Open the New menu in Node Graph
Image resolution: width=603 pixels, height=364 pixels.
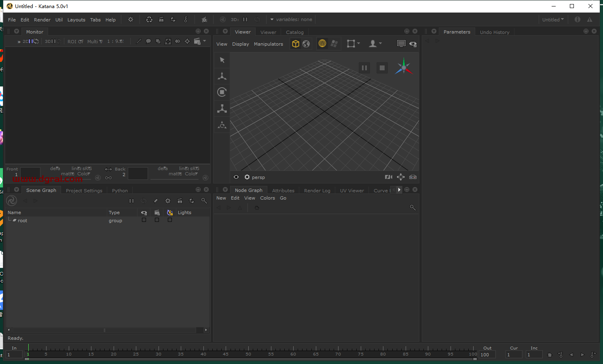pos(221,198)
